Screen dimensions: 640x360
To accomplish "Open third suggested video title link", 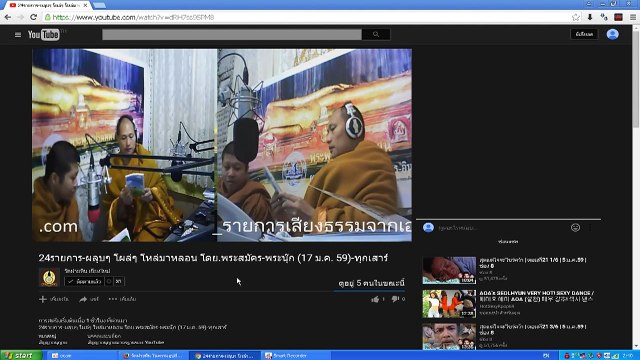I will (x=533, y=329).
